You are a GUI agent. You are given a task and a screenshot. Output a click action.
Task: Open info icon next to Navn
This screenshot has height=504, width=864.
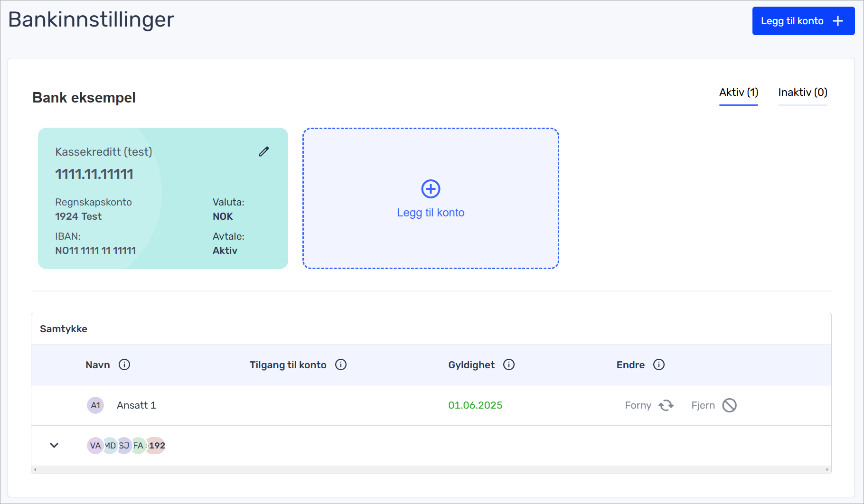[124, 364]
